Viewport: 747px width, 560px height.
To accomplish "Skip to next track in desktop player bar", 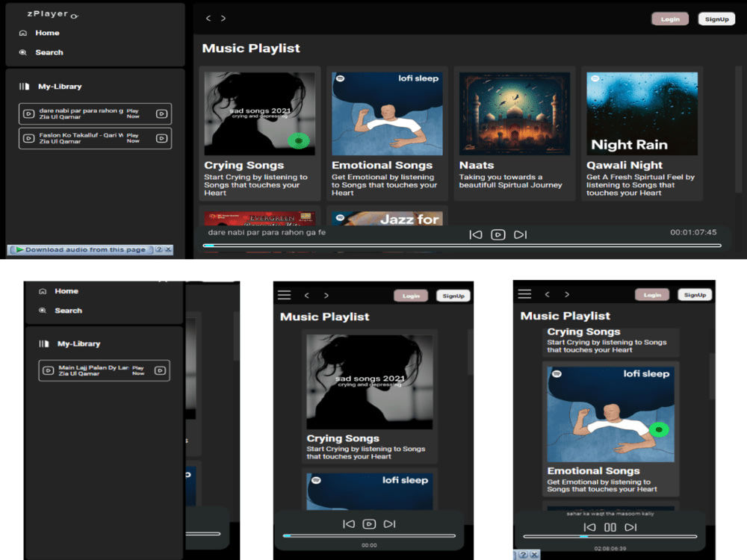I will click(520, 234).
